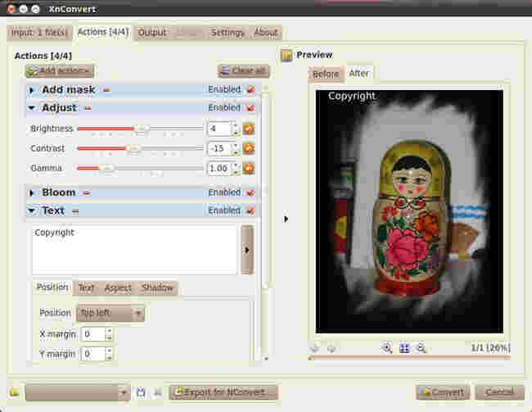Click the X margin value field
The width and height of the screenshot is (532, 412).
[x=93, y=334]
